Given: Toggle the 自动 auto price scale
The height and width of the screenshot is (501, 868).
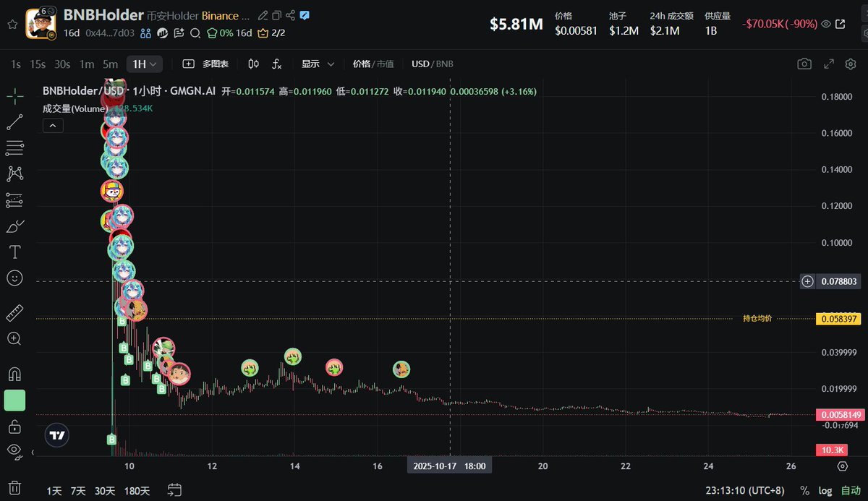Looking at the screenshot, I should 850,491.
